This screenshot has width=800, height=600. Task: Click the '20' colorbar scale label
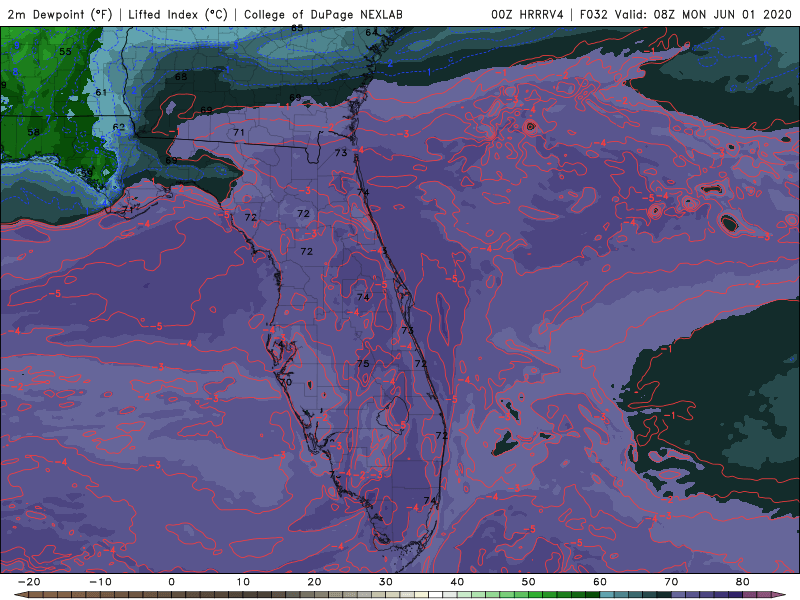point(314,582)
